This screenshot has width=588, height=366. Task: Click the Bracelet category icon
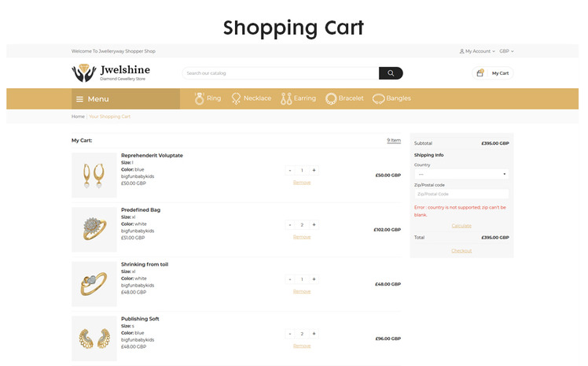tap(331, 98)
